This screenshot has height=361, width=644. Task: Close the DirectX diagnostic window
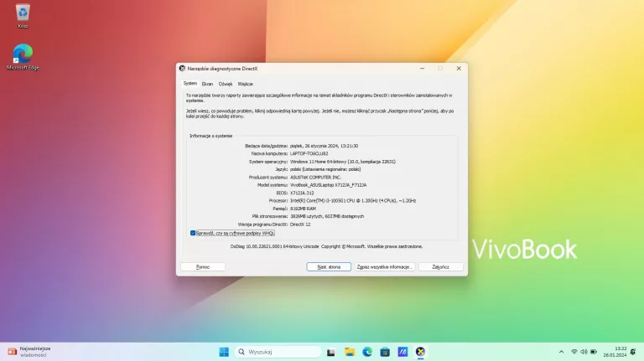[x=459, y=69]
